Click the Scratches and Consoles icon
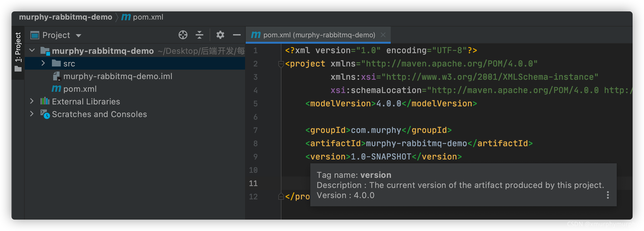 [45, 114]
